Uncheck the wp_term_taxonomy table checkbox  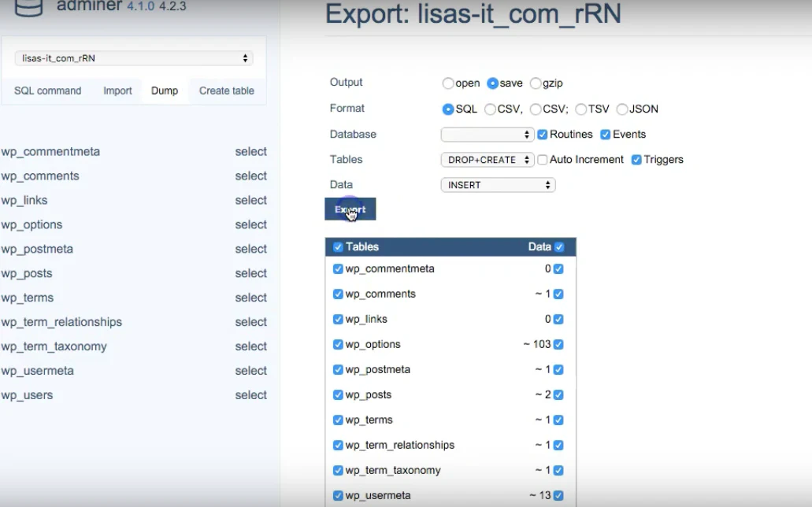[338, 470]
